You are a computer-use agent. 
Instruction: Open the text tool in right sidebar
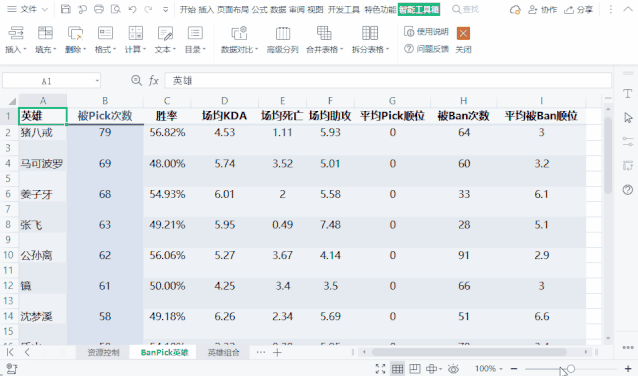628,94
